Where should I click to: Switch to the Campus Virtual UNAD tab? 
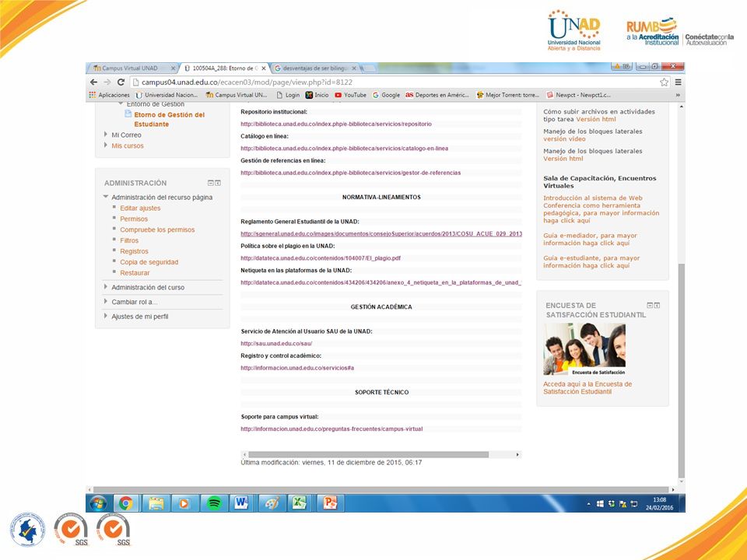(130, 68)
